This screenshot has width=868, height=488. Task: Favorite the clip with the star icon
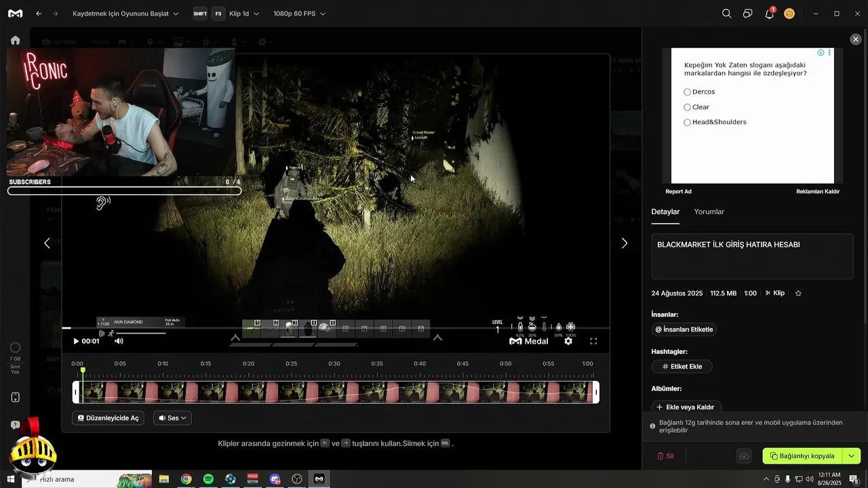tap(798, 293)
